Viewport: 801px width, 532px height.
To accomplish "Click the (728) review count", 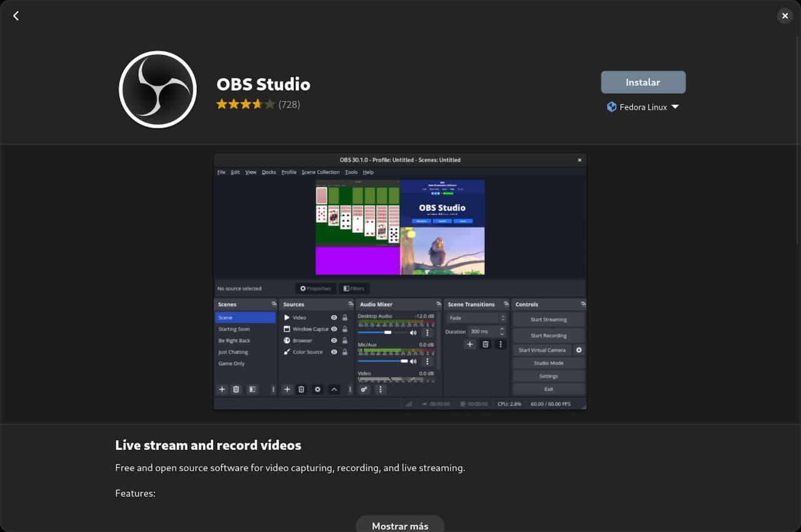I will point(289,105).
